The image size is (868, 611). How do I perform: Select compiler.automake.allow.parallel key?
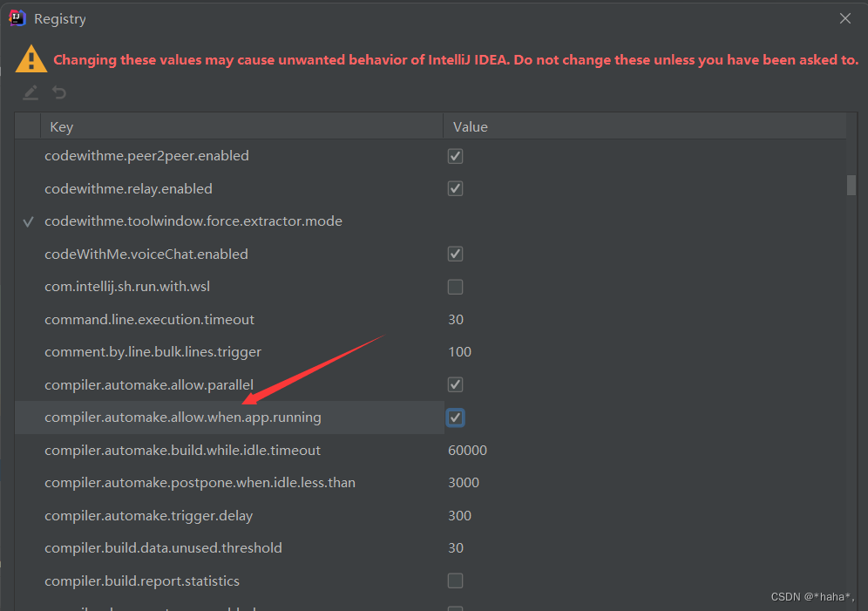click(x=149, y=384)
